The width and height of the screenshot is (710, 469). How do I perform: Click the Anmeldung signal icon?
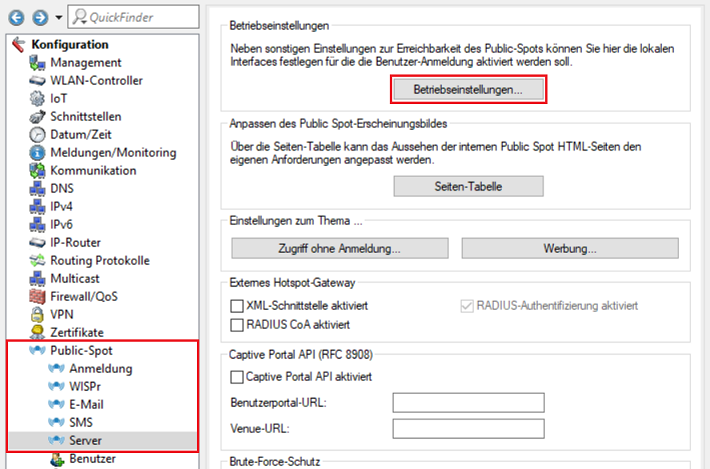[56, 368]
